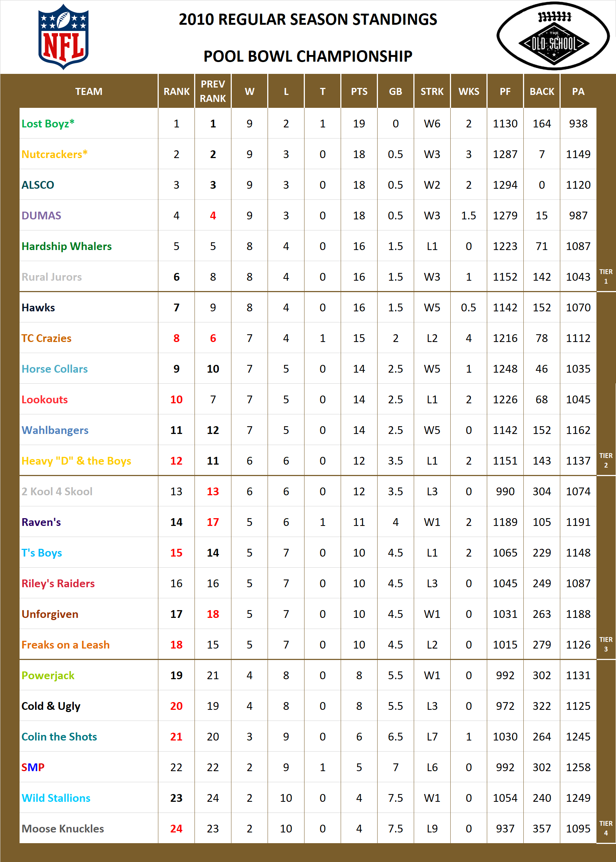Click the red rank 24 cell

(x=176, y=829)
